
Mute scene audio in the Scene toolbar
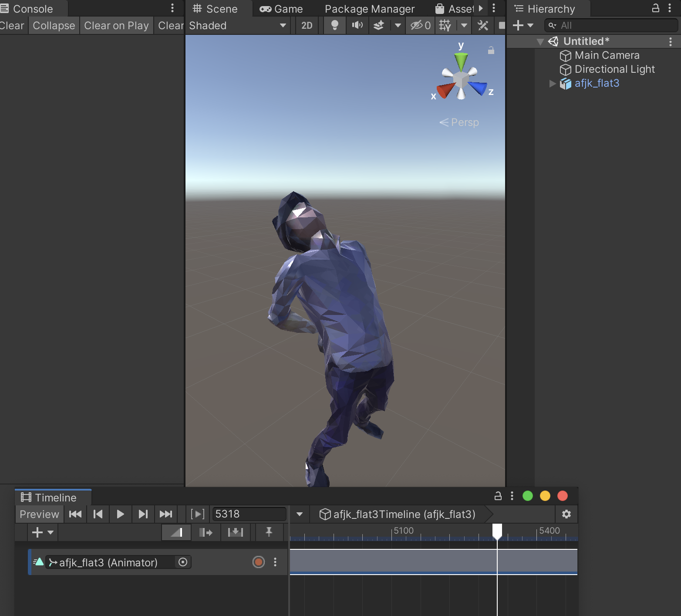click(357, 25)
